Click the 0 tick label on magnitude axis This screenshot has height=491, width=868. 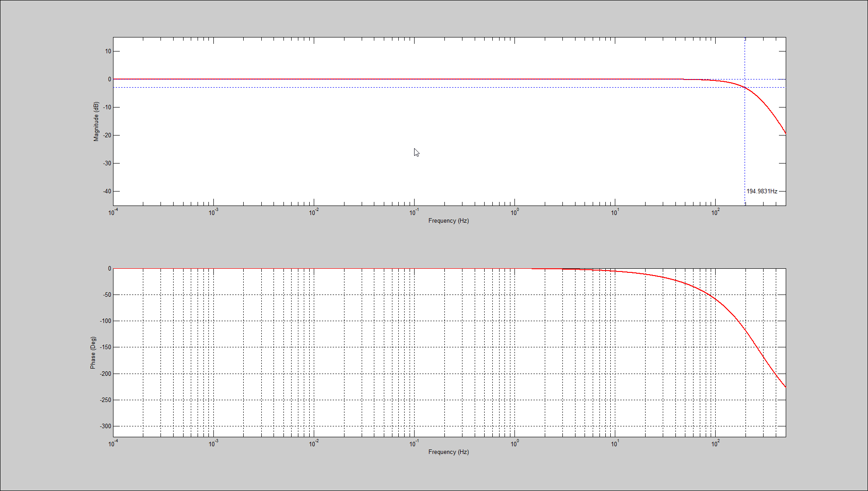(x=109, y=79)
